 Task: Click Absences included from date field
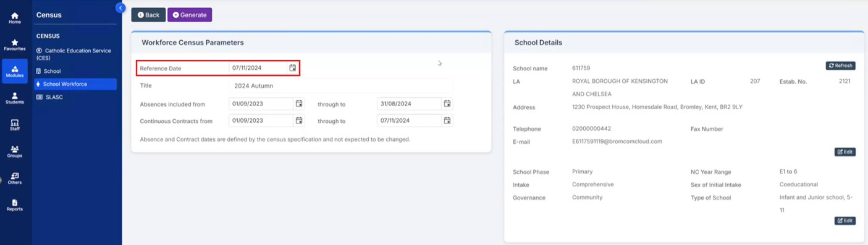click(x=261, y=104)
